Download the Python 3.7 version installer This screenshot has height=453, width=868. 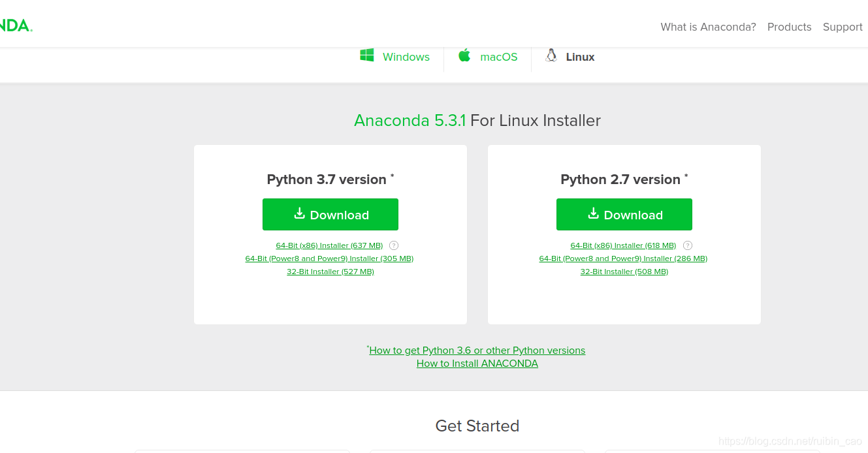point(330,215)
